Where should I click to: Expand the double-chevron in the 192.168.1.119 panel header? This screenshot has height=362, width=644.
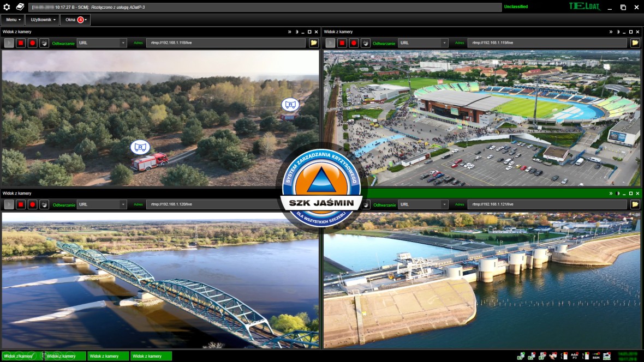coord(611,32)
